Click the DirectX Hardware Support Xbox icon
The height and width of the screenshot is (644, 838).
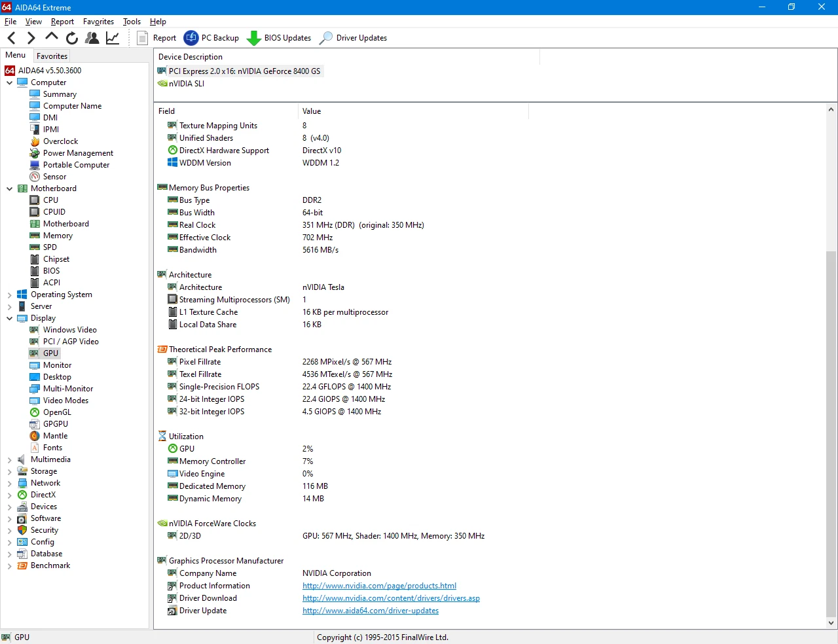click(173, 151)
